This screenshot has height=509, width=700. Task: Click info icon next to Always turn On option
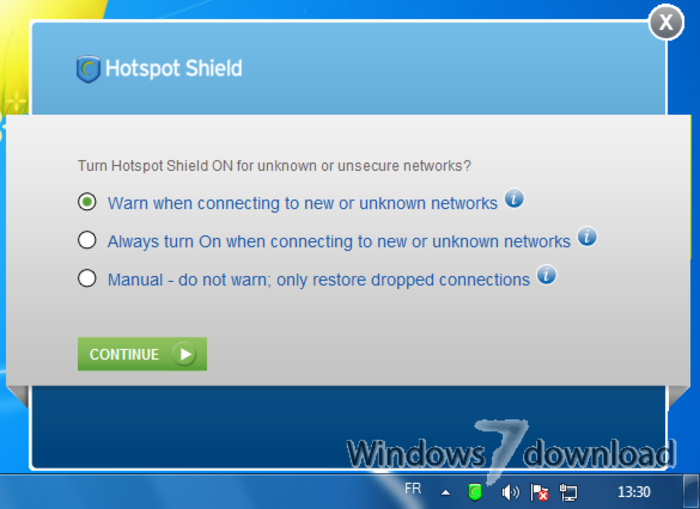click(x=587, y=236)
